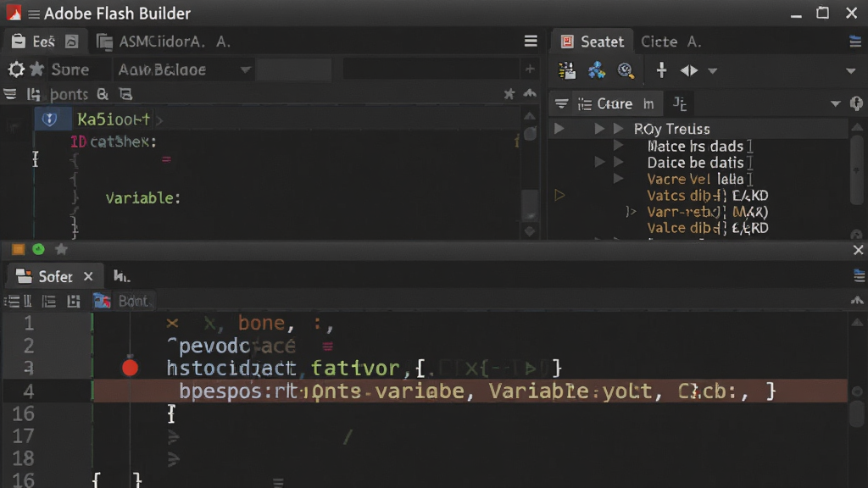Switch to the Ees tab

click(46, 42)
